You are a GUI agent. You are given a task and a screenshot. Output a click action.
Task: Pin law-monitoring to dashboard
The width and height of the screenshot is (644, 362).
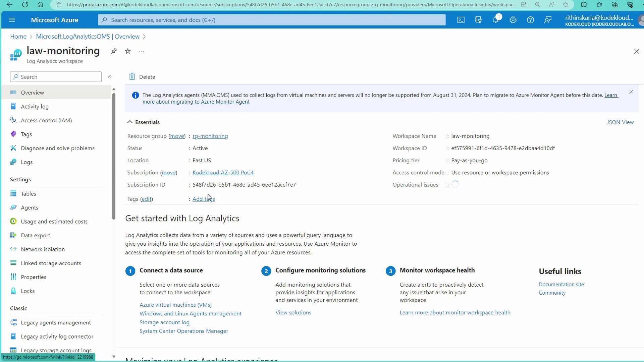click(114, 51)
